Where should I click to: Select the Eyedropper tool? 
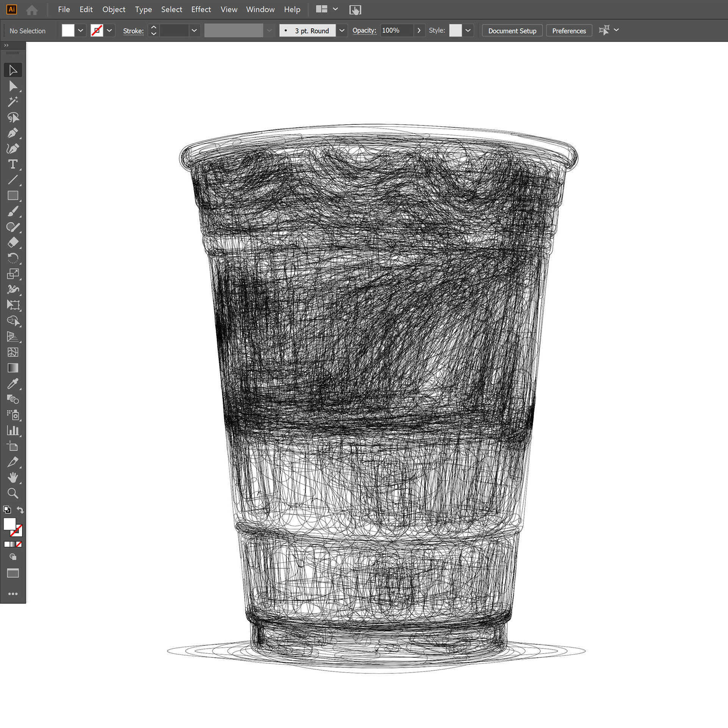(x=12, y=384)
